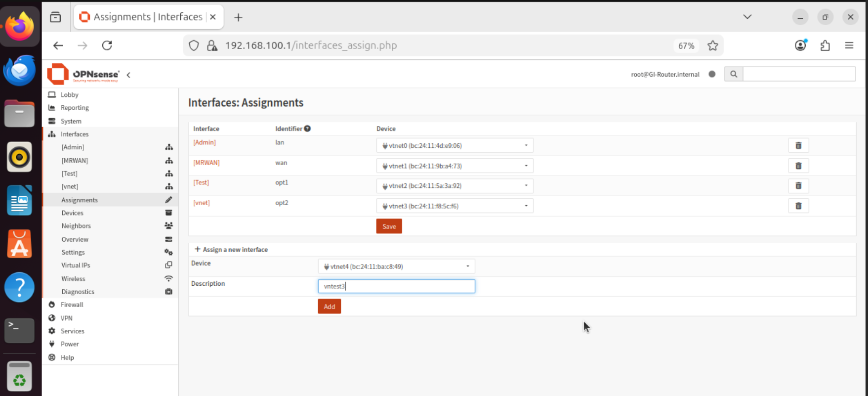
Task: Open the new interface vtnet4 device dropdown
Action: [x=396, y=266]
